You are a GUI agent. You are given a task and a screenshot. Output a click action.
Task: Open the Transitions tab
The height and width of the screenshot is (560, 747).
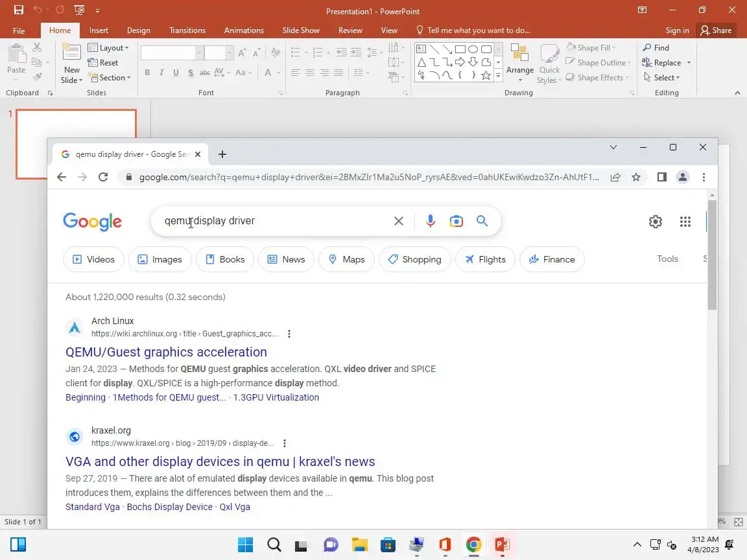pyautogui.click(x=187, y=30)
